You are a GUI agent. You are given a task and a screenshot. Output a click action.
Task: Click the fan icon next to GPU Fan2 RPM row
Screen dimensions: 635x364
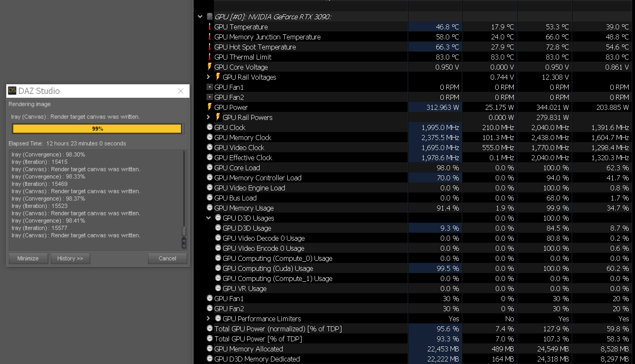[x=210, y=97]
